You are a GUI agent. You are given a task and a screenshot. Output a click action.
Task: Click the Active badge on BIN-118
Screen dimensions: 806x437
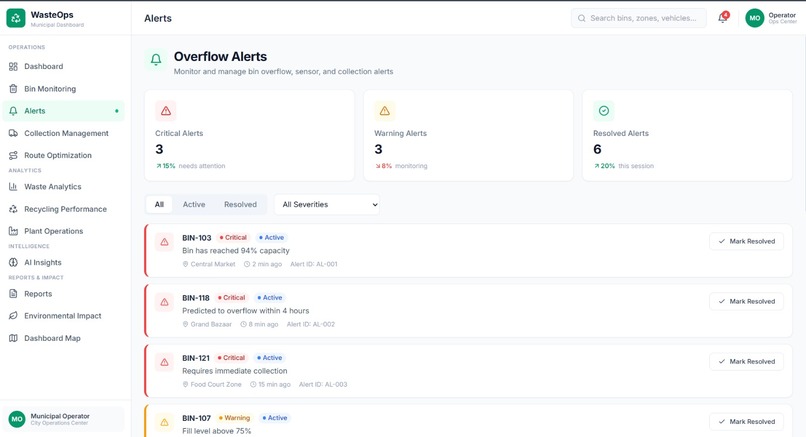tap(270, 298)
